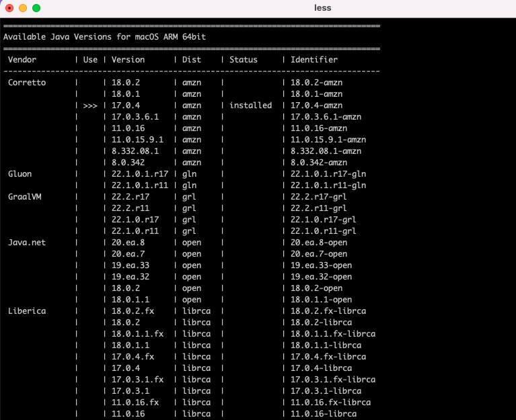The height and width of the screenshot is (420, 516).
Task: Minimize the less terminal window
Action: point(23,8)
